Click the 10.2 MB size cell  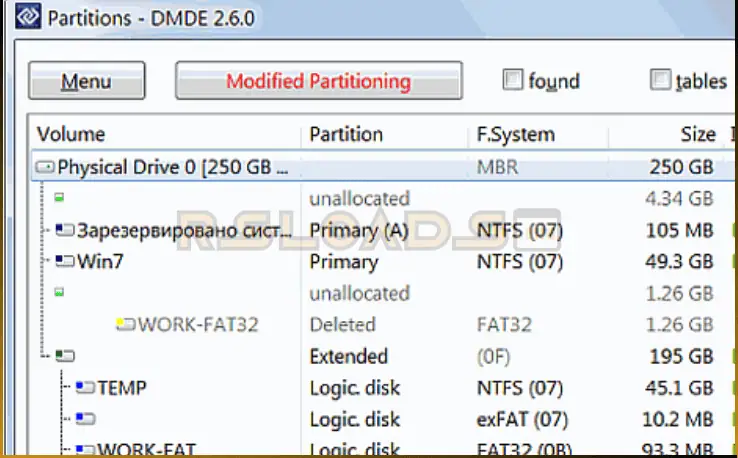(x=678, y=419)
